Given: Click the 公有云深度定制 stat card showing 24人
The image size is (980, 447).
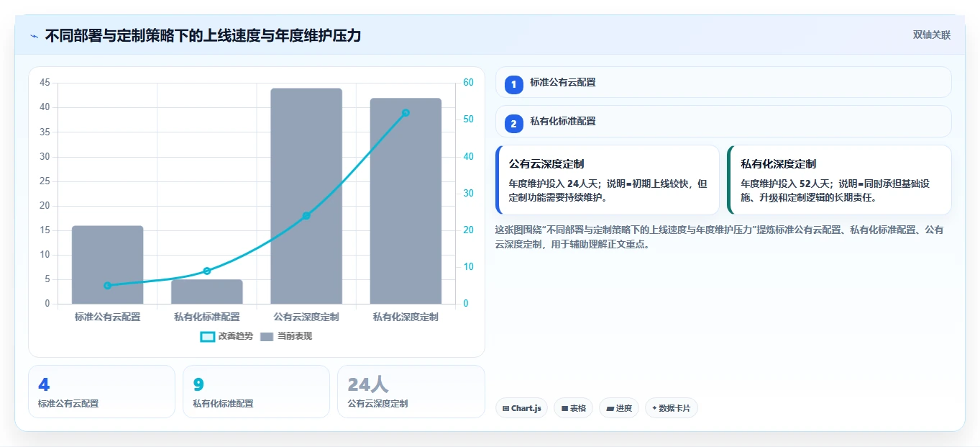Looking at the screenshot, I should click(411, 392).
